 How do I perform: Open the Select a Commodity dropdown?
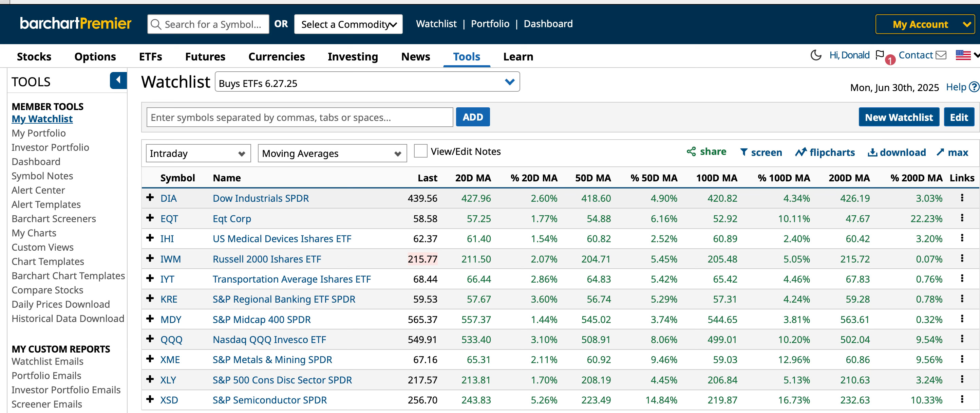(x=348, y=24)
